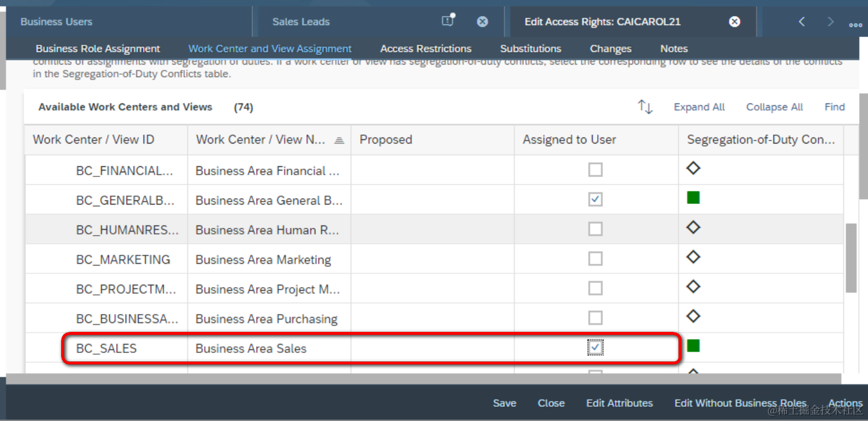Select the Edit Access Rights: CAICAROL21 tab
This screenshot has width=868, height=421.
pos(602,22)
